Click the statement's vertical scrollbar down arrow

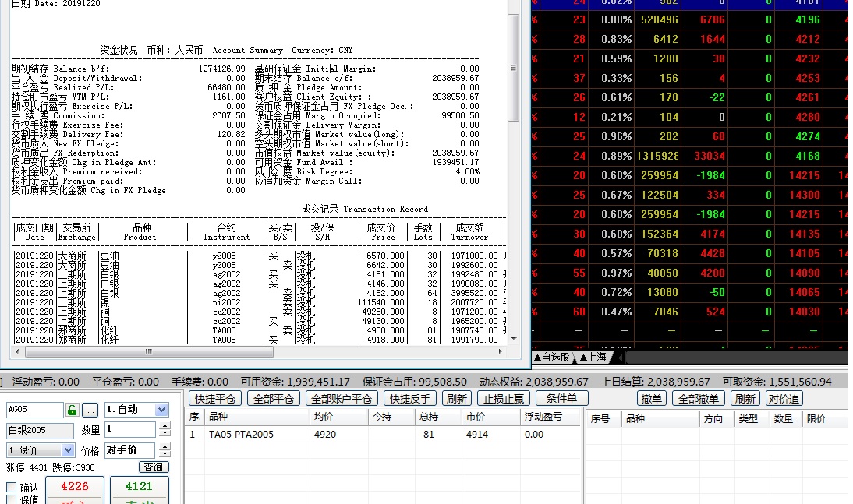[x=514, y=339]
